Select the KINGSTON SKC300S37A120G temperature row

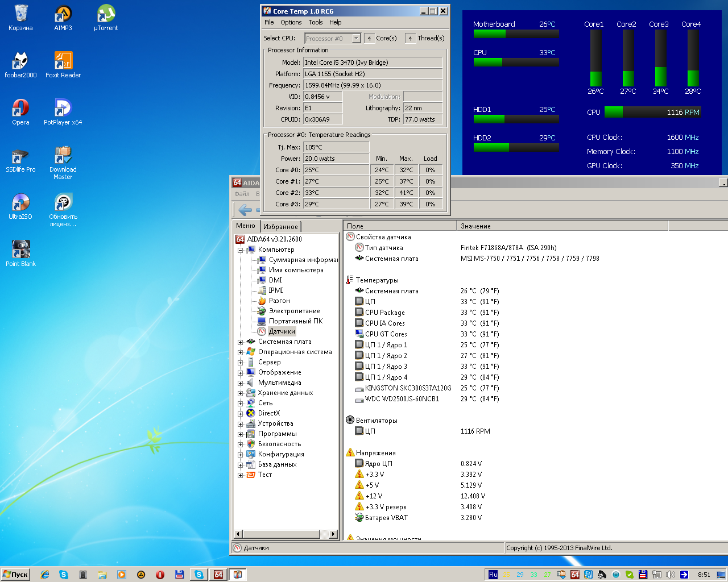(427, 388)
